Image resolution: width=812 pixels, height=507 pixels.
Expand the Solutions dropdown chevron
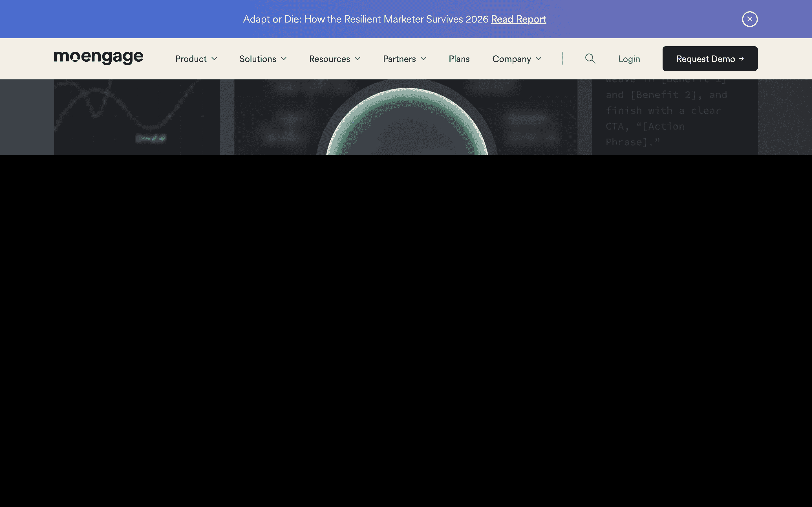pyautogui.click(x=284, y=59)
